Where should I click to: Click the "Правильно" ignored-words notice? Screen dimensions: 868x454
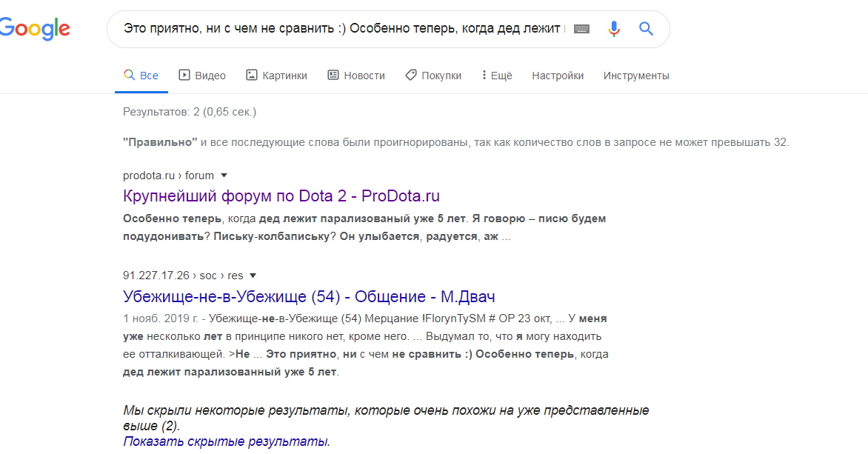(455, 142)
